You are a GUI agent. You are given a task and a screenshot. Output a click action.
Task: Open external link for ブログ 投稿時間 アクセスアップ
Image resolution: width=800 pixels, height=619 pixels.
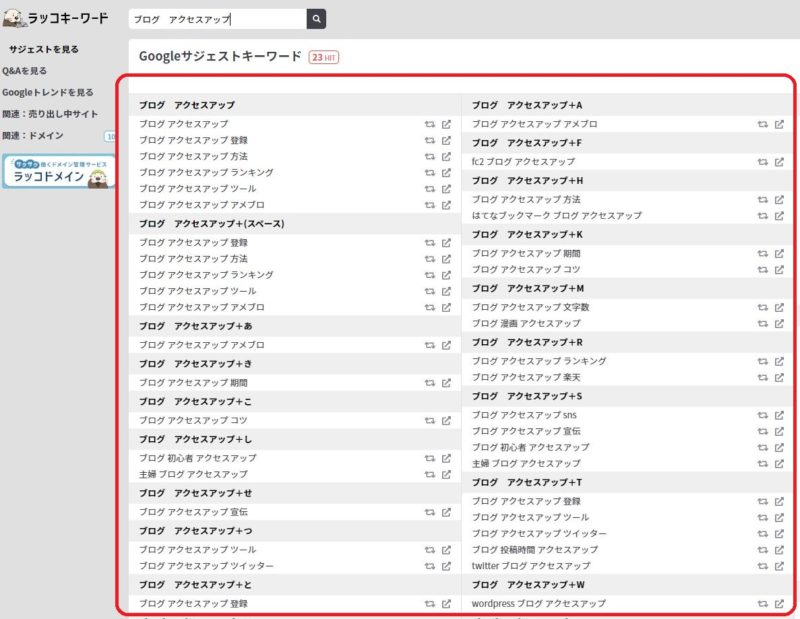[779, 550]
